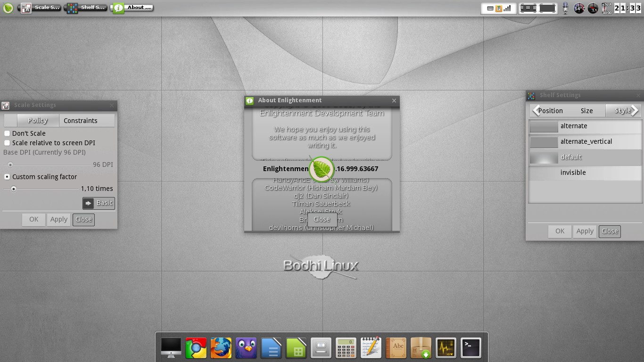Select the invisible shelf style
This screenshot has height=362, width=644.
click(x=585, y=173)
